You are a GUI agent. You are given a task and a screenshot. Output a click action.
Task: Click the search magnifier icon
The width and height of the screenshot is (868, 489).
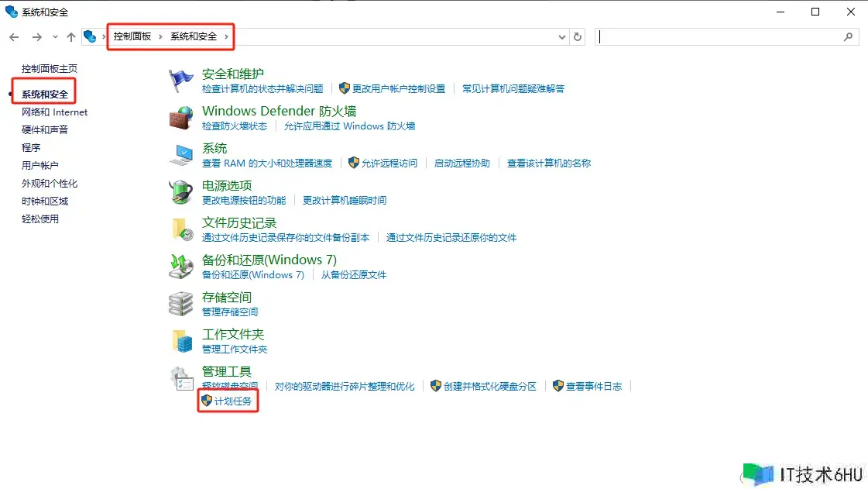(848, 37)
